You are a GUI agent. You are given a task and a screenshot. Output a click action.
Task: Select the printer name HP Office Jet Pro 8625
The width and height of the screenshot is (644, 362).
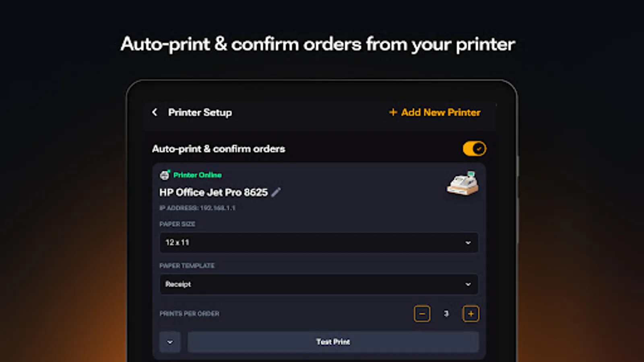tap(213, 192)
